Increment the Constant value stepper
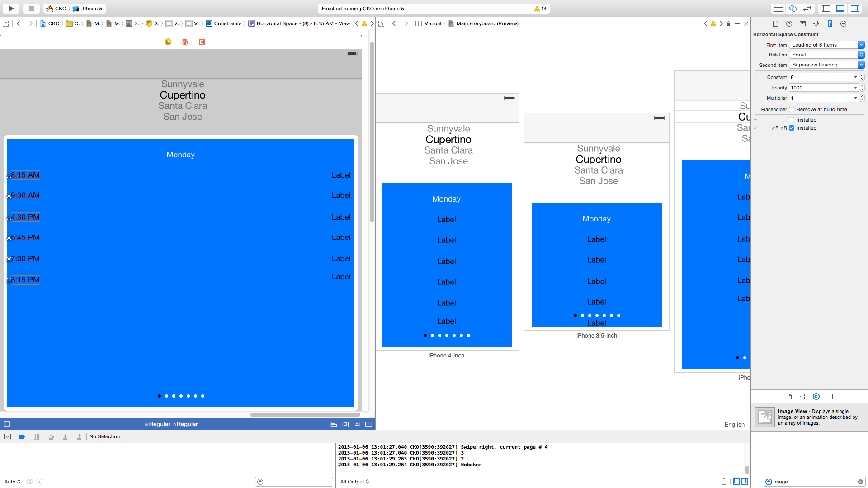This screenshot has height=488, width=868. [862, 75]
